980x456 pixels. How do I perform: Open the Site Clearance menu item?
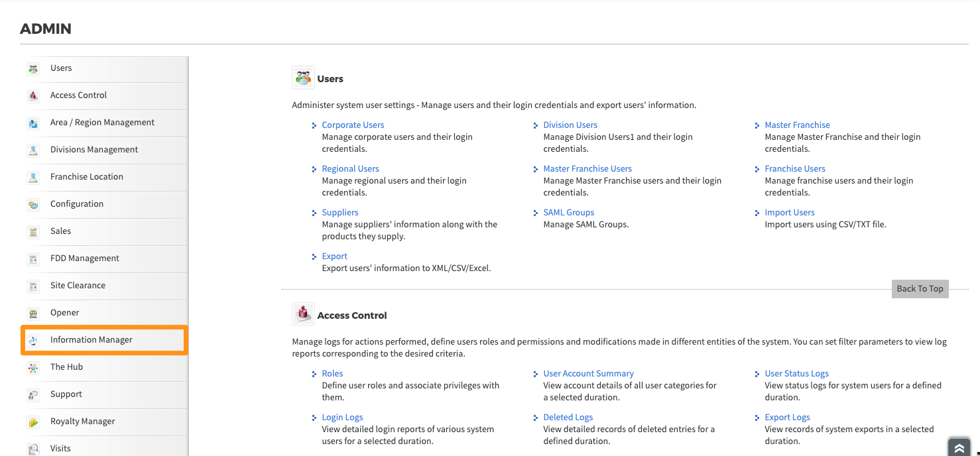78,286
